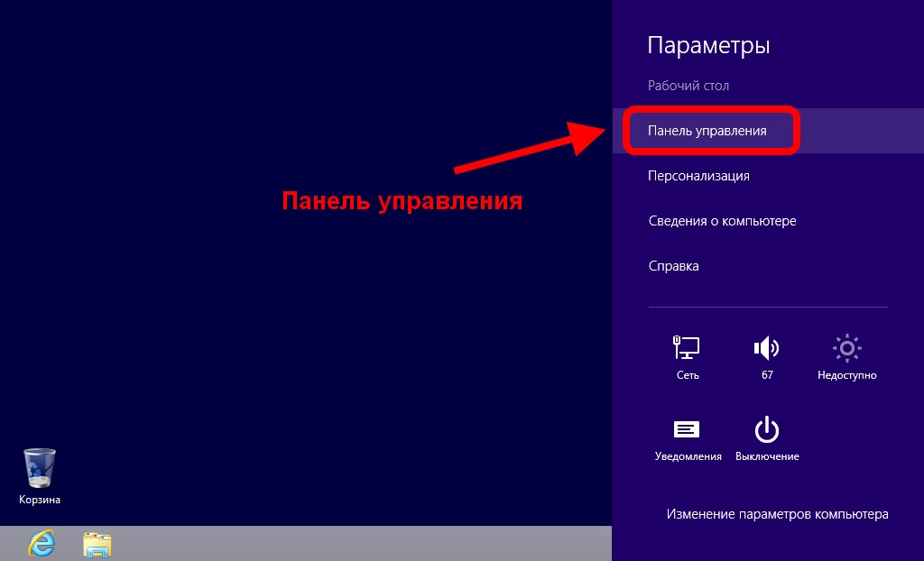Open File Explorer from the taskbar
924x561 pixels.
pos(97,545)
